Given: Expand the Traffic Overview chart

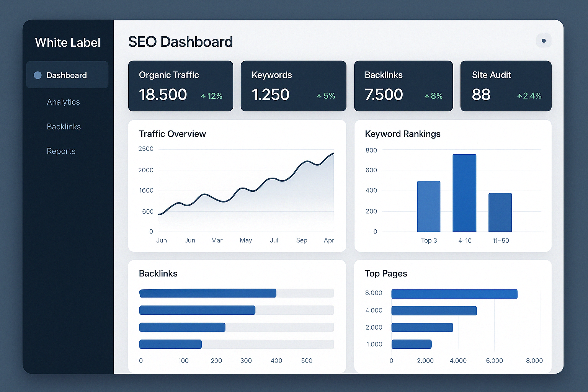Looking at the screenshot, I should click(x=237, y=186).
